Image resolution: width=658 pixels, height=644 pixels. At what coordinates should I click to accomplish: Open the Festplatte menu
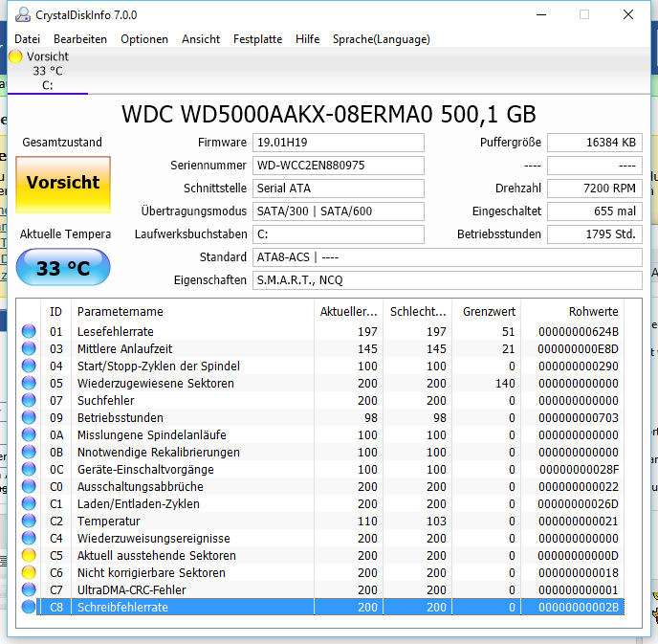point(257,39)
